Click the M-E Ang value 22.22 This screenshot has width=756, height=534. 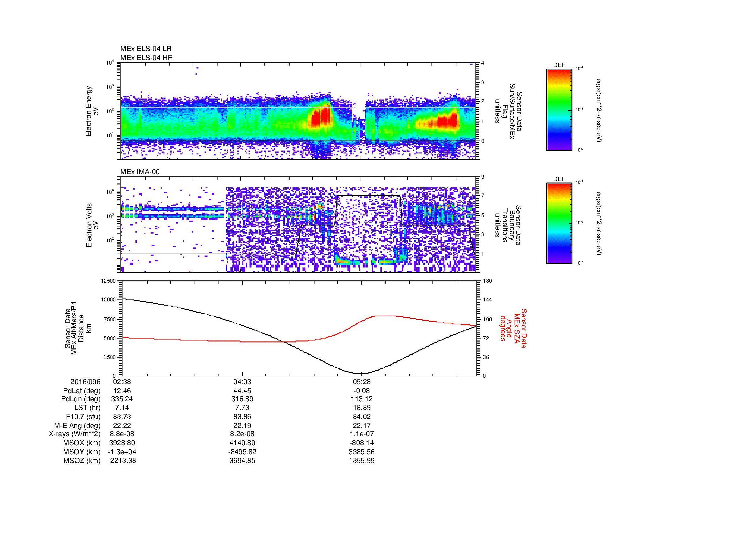click(122, 425)
